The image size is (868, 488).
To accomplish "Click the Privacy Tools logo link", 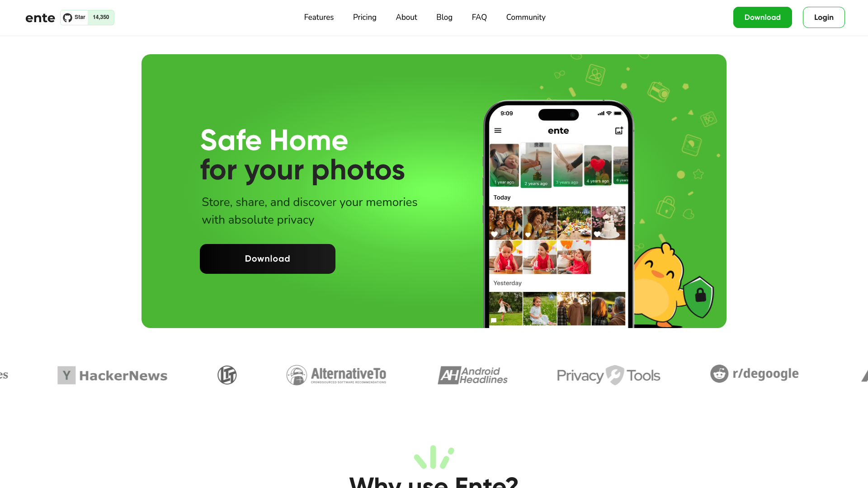I will [x=608, y=374].
